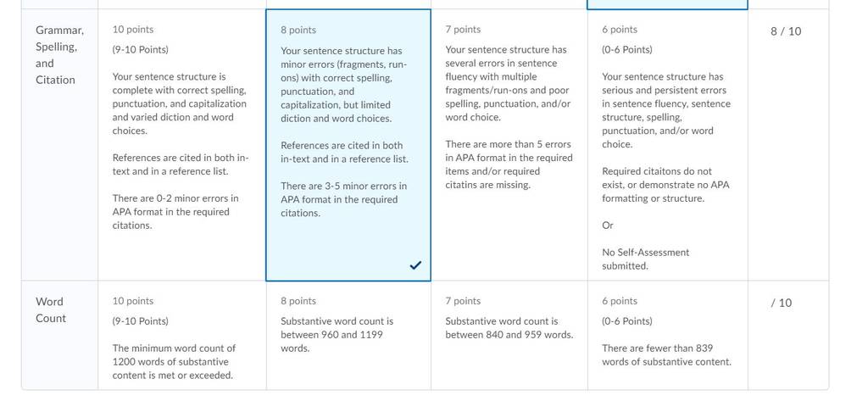The height and width of the screenshot is (401, 868).
Task: Choose the 8 points Word Count level
Action: tap(348, 335)
